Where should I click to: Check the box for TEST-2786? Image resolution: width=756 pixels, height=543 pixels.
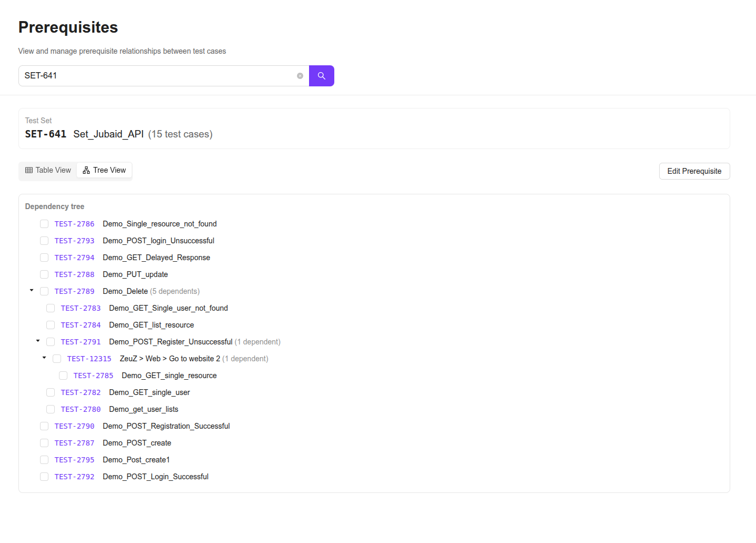tap(44, 224)
